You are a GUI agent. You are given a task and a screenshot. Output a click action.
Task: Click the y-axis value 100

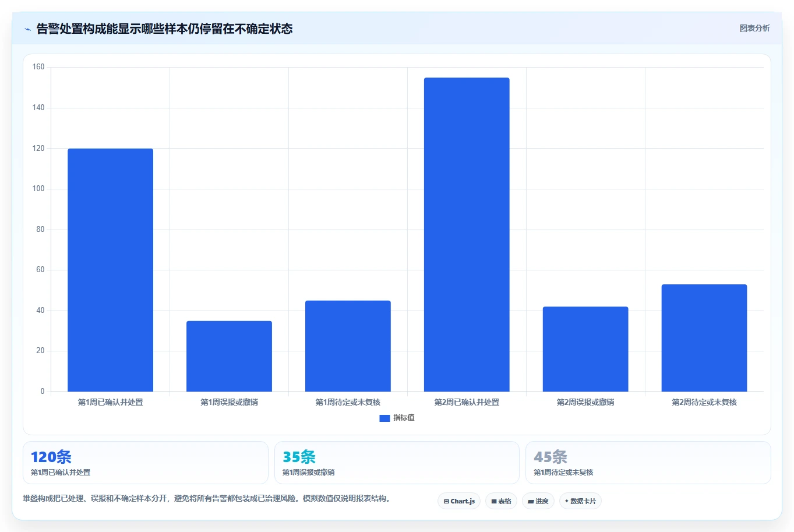tap(38, 189)
